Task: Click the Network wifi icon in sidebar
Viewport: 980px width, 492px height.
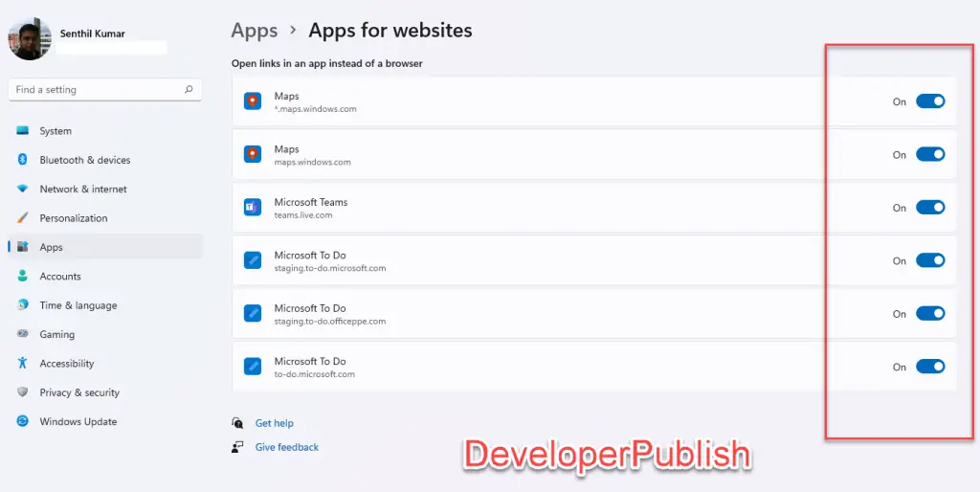Action: [23, 189]
